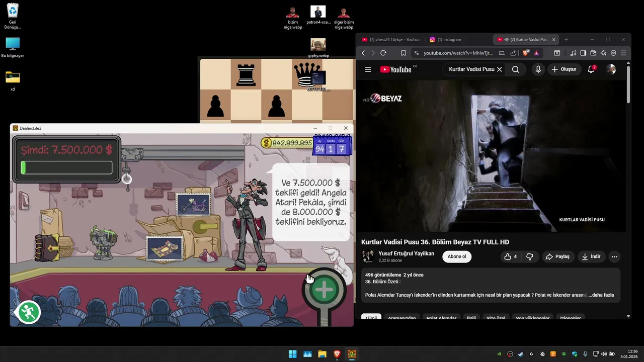Viewport: 644px width, 362px height.
Task: Open Brave Wallet icon
Action: [593, 53]
